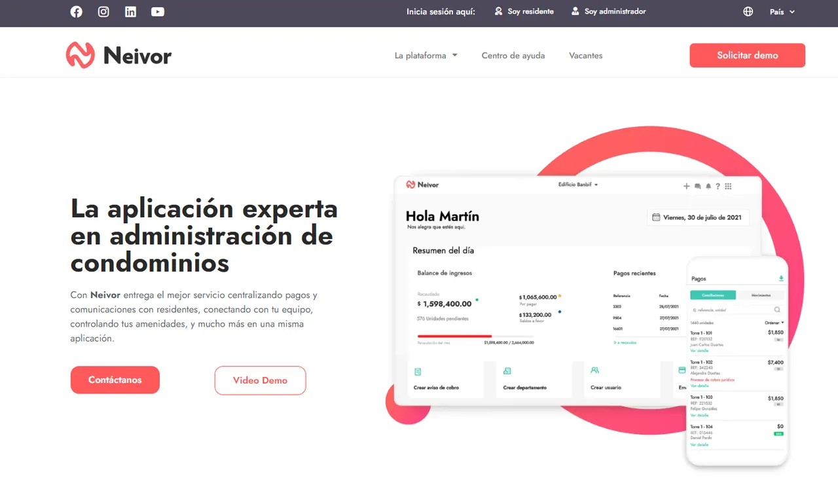Open the apps grid icon in dashboard preview
The image size is (838, 504).
(728, 187)
